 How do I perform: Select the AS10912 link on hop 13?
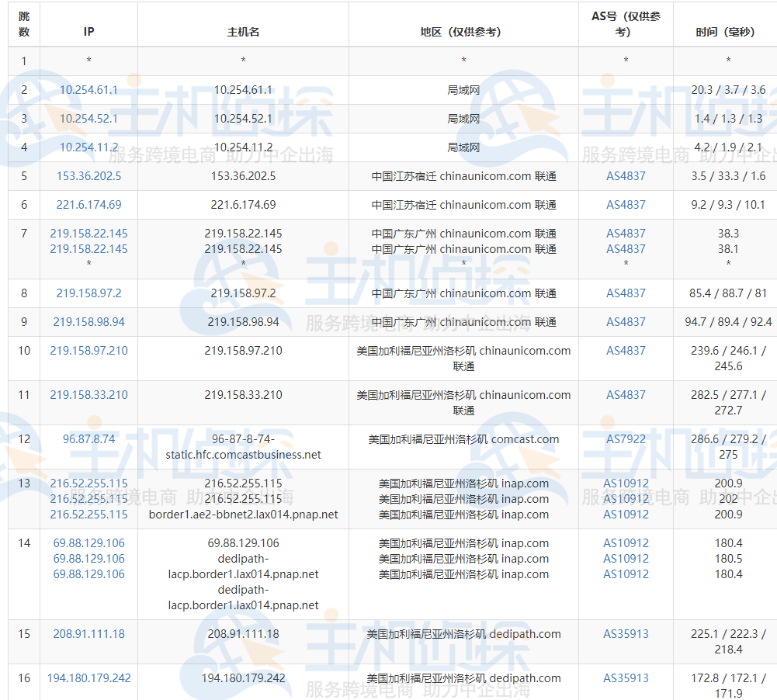(x=626, y=483)
